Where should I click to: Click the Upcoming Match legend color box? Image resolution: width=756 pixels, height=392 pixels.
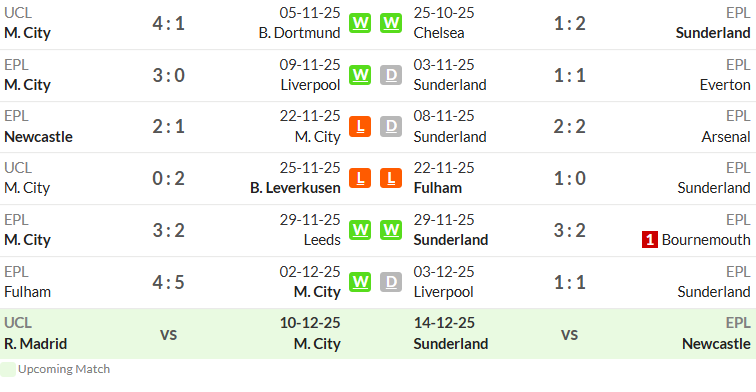(x=8, y=369)
